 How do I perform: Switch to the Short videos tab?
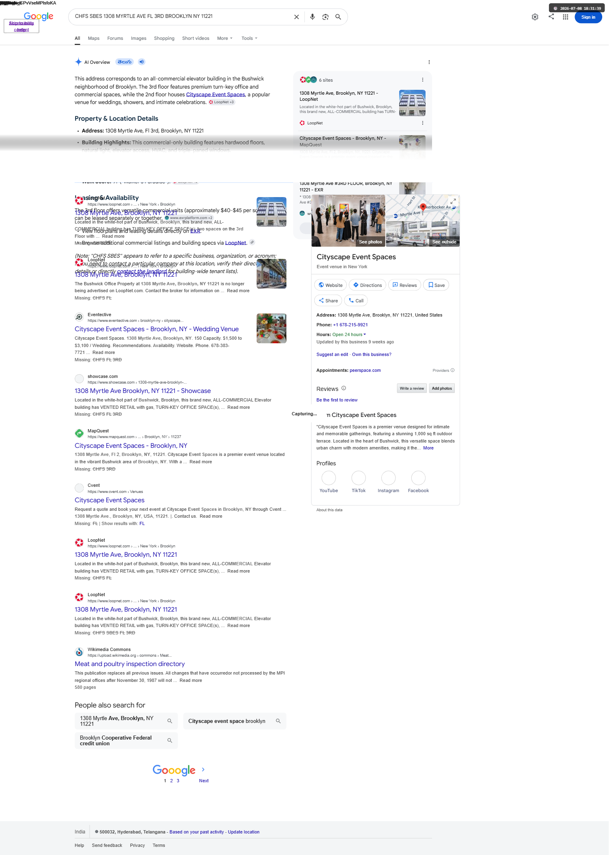point(196,38)
